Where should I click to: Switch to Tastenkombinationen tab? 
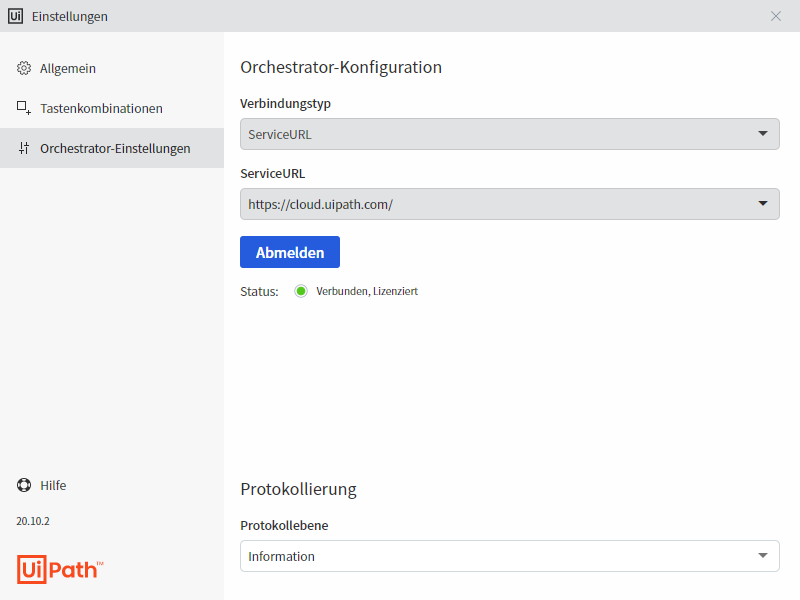coord(101,108)
